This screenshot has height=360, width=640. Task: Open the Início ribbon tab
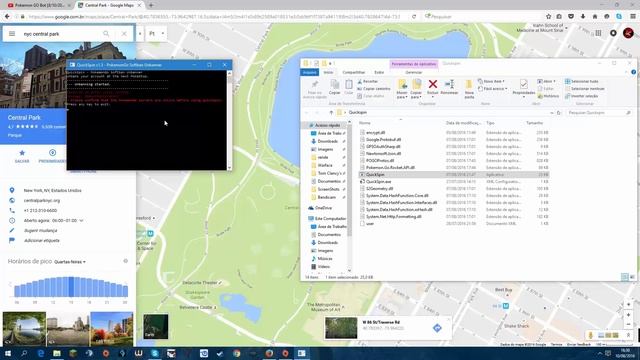tap(328, 72)
